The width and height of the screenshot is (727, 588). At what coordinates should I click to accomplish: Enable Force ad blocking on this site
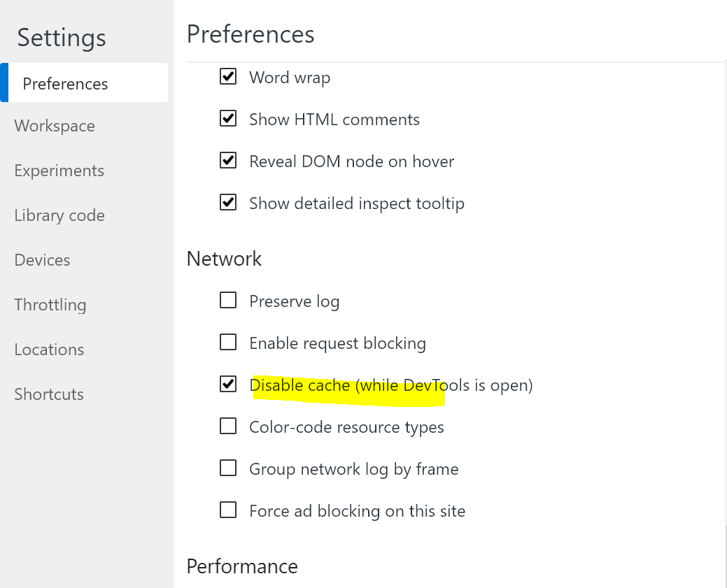[x=228, y=510]
